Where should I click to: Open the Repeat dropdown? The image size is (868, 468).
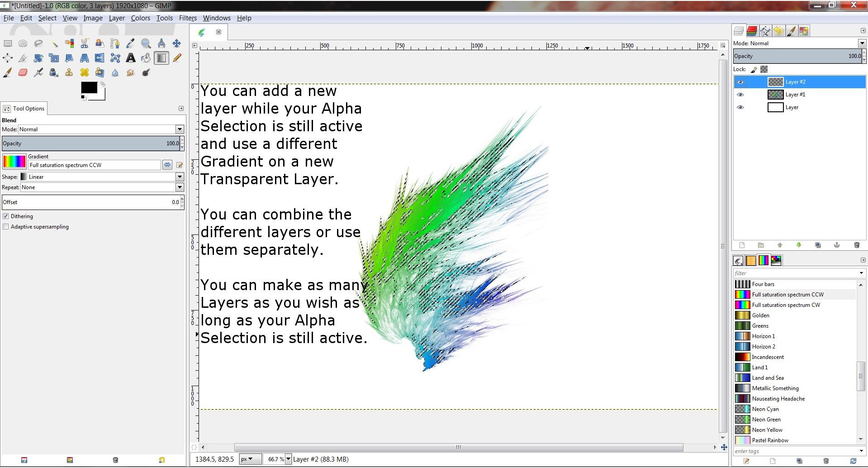click(x=102, y=187)
